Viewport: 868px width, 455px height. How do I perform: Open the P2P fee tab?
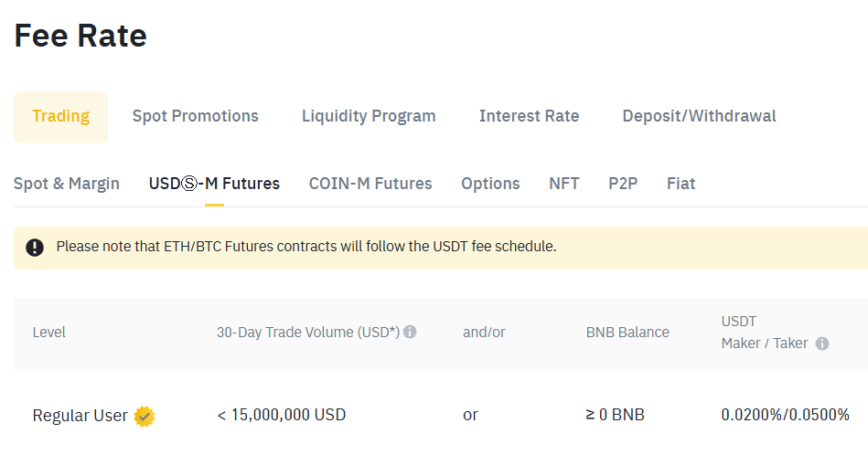coord(623,184)
